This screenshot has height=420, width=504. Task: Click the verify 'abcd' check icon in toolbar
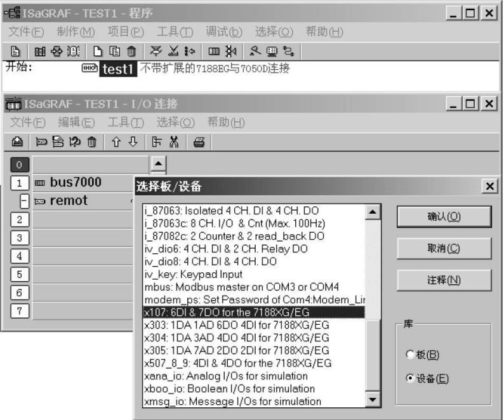173,51
